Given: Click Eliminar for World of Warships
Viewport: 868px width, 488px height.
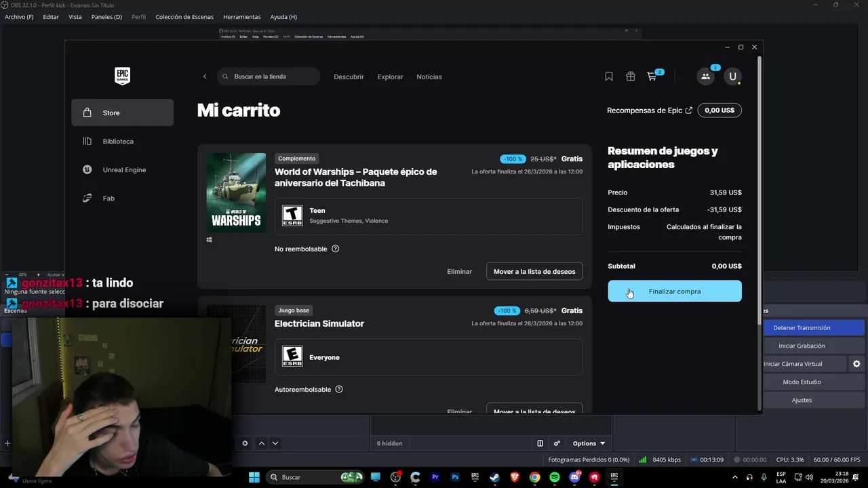Looking at the screenshot, I should pyautogui.click(x=459, y=271).
